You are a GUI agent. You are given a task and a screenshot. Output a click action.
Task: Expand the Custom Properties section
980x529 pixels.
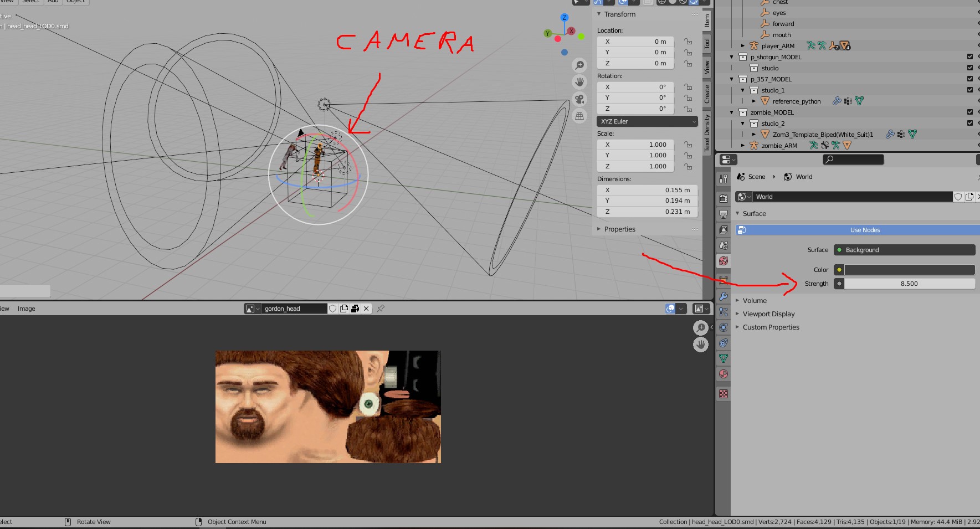click(x=737, y=327)
